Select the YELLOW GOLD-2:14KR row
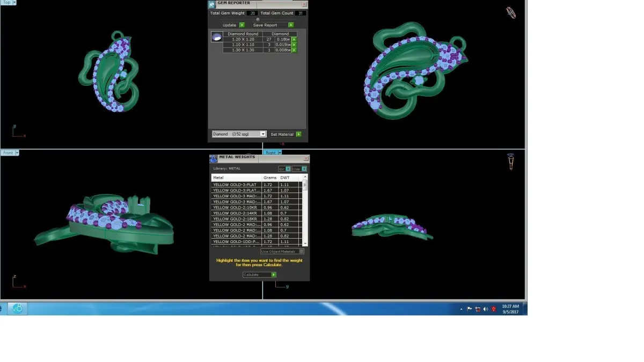This screenshot has height=362, width=644. tap(257, 213)
